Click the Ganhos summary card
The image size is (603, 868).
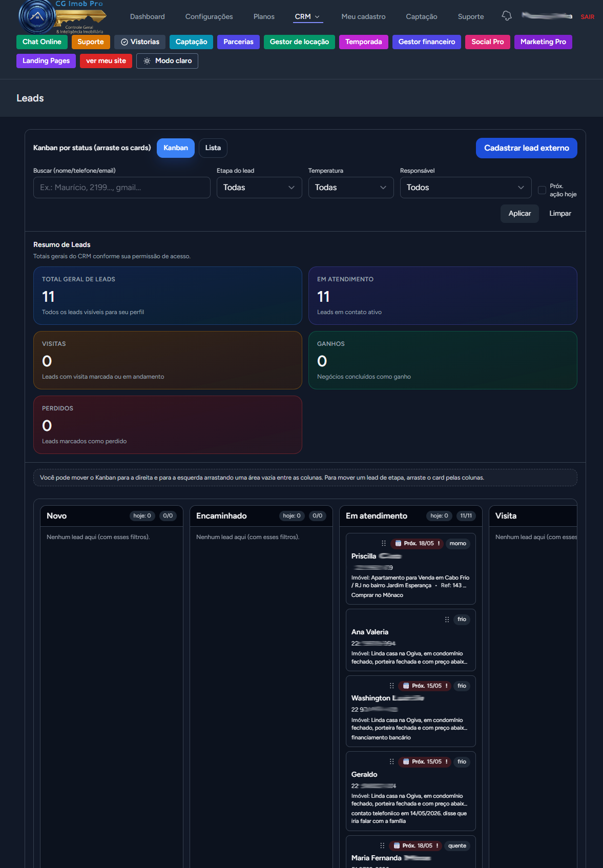pos(443,360)
